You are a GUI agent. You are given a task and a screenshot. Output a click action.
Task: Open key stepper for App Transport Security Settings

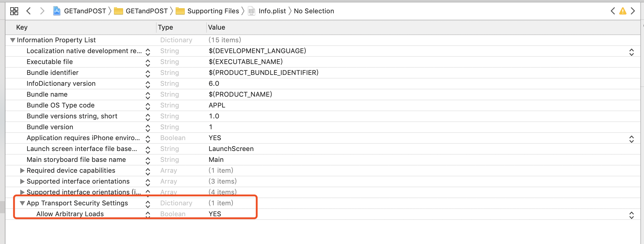(x=148, y=204)
